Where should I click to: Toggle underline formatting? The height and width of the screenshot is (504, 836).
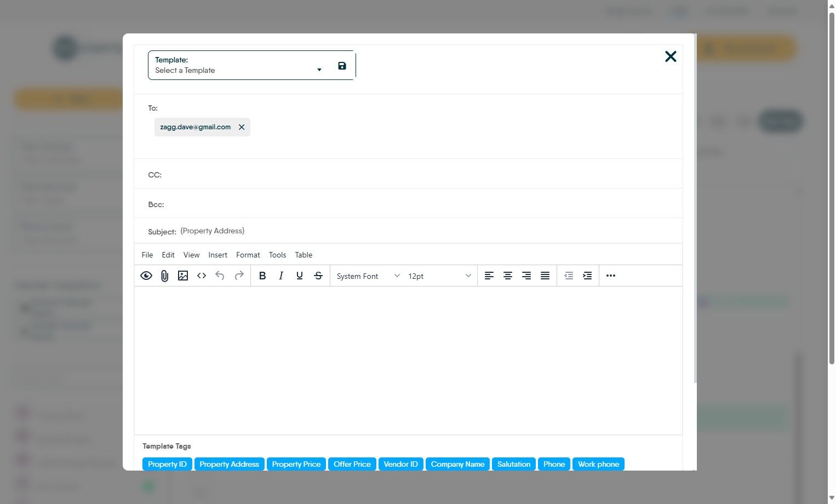[299, 276]
